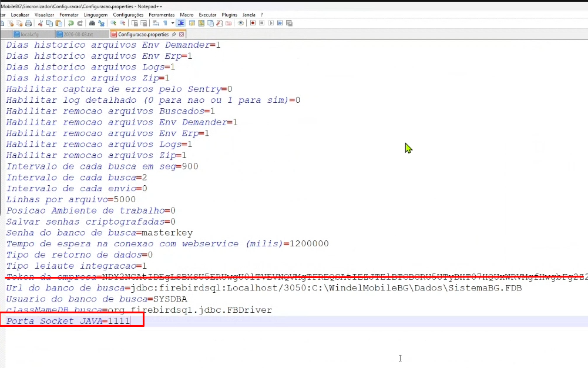The image size is (588, 368).
Task: Open the Formatar menu
Action: [69, 15]
